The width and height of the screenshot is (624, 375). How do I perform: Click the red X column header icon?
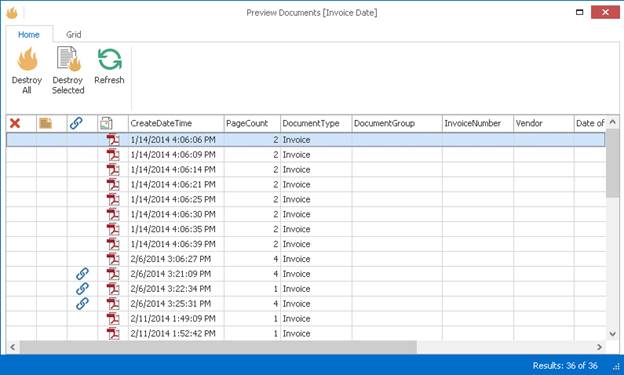click(15, 123)
